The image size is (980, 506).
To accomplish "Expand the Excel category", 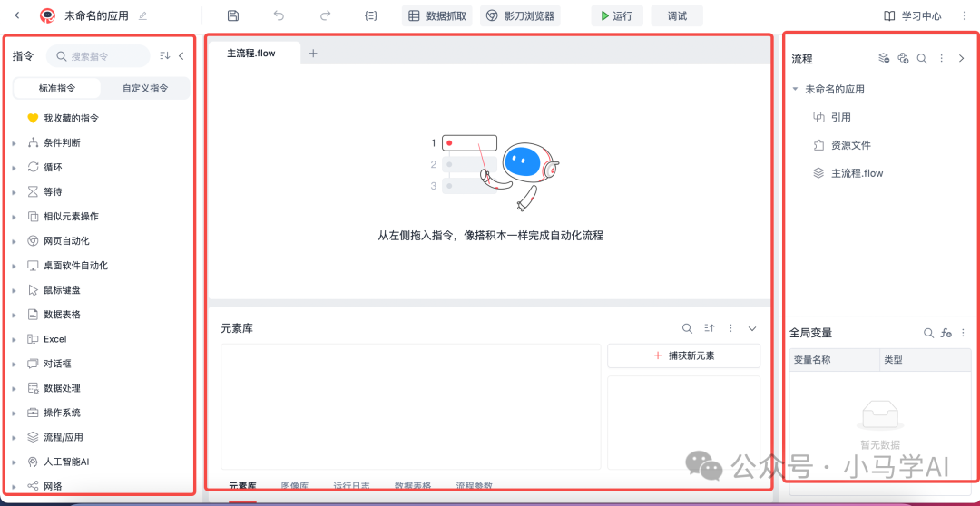I will 15,339.
